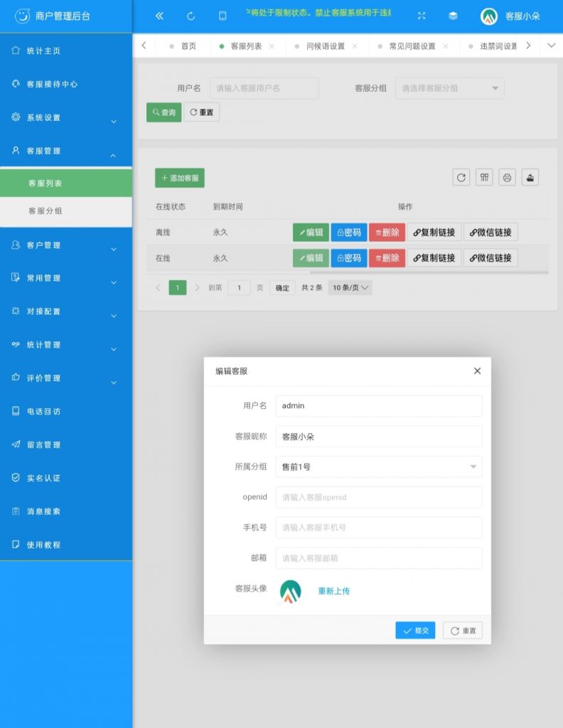Viewport: 563px width, 728px height.
Task: Click the refresh icon in top header
Action: [x=191, y=16]
